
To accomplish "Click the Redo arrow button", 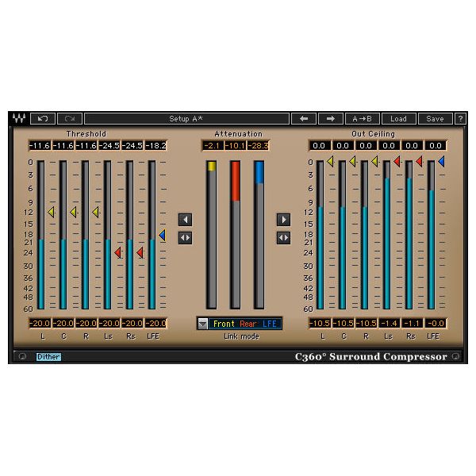I will click(x=70, y=119).
